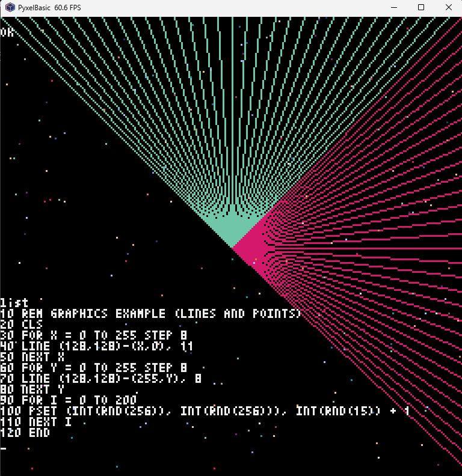The image size is (462, 476).
Task: Click the 'OK' prompt text
Action: click(x=7, y=32)
